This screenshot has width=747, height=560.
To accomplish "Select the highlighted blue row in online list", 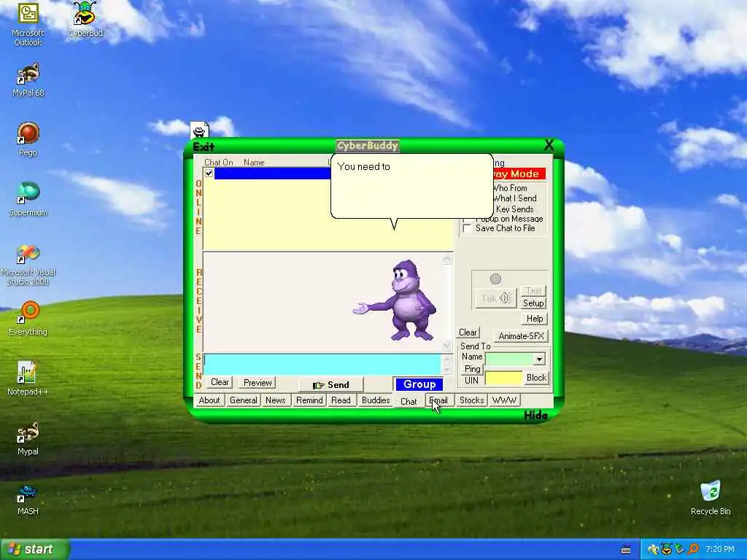I will tap(273, 174).
